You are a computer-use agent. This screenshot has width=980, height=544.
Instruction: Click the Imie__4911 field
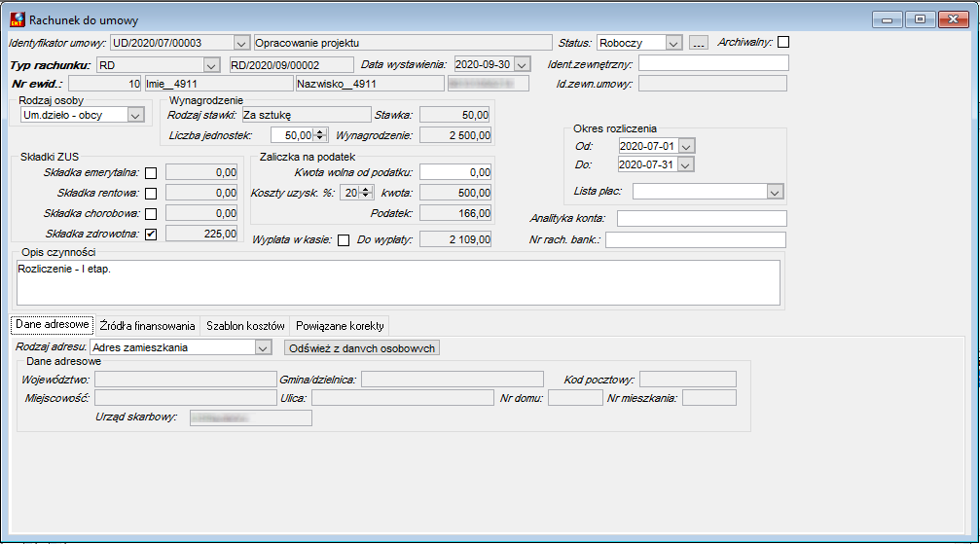click(219, 83)
